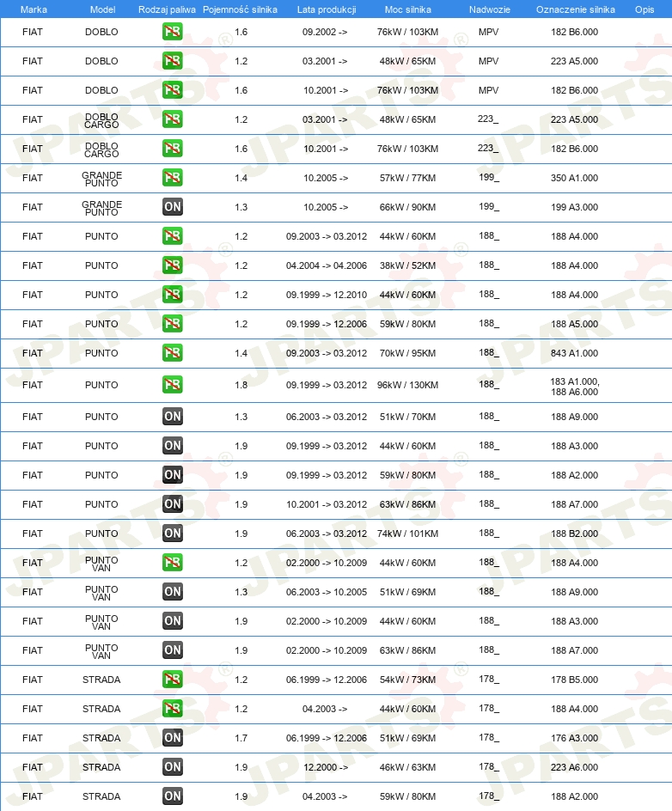Click the ON diesel icon in the PUNTO VAN 1.3 row
Viewport: 672px width, 811px height.
tap(172, 592)
